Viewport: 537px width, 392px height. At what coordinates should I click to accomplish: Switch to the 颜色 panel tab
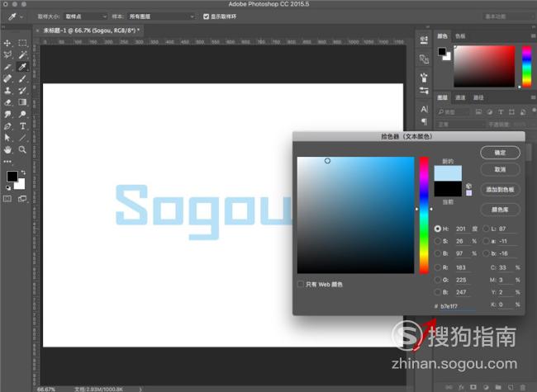coord(443,36)
